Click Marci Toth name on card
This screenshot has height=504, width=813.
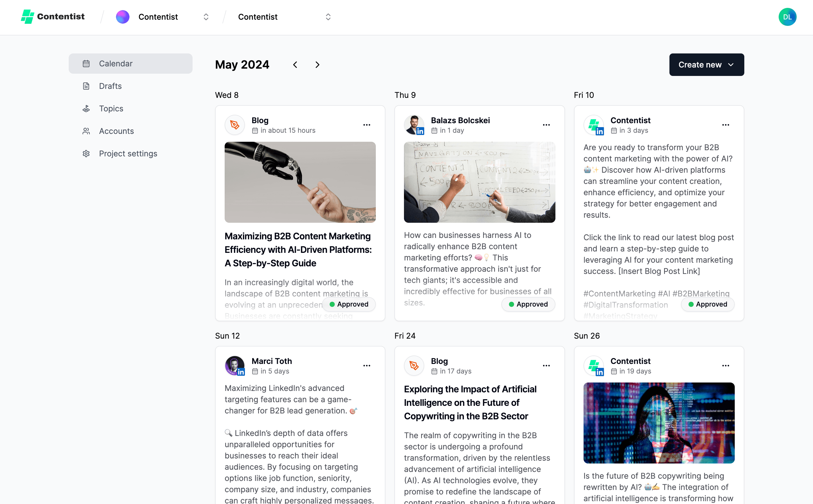pos(272,361)
